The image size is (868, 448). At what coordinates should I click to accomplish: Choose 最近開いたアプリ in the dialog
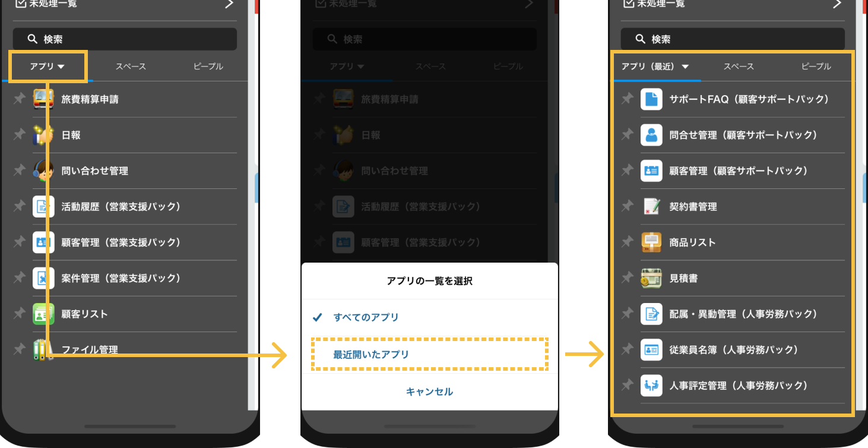429,355
